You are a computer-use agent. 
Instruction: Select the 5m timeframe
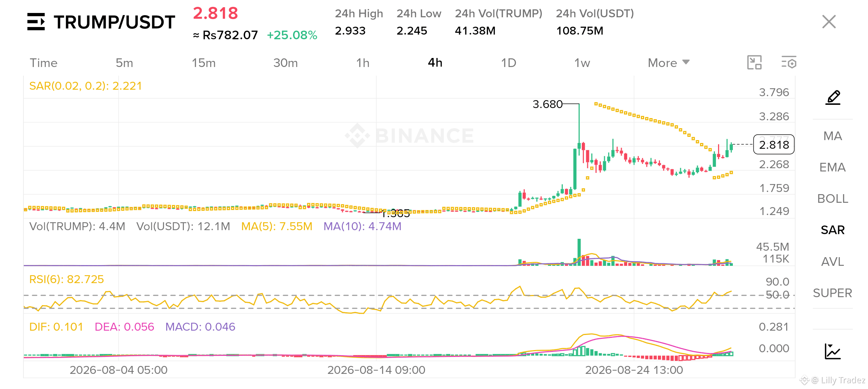click(x=124, y=63)
